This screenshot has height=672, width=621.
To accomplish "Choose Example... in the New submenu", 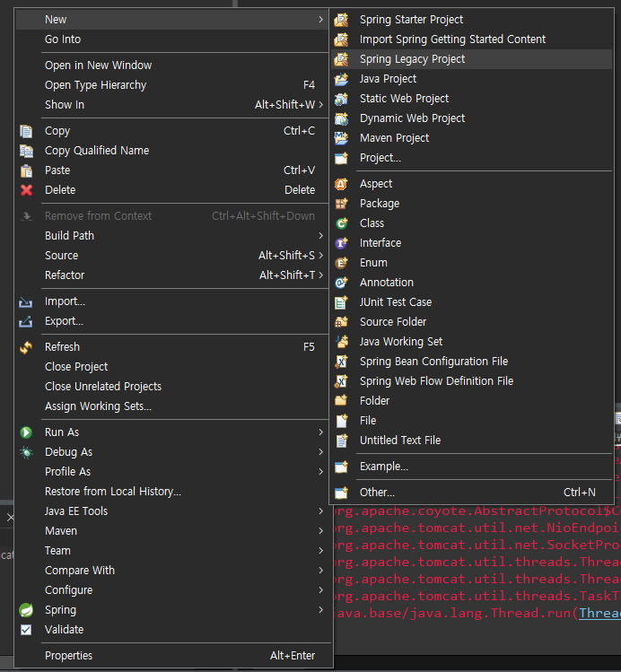I will coord(471,467).
